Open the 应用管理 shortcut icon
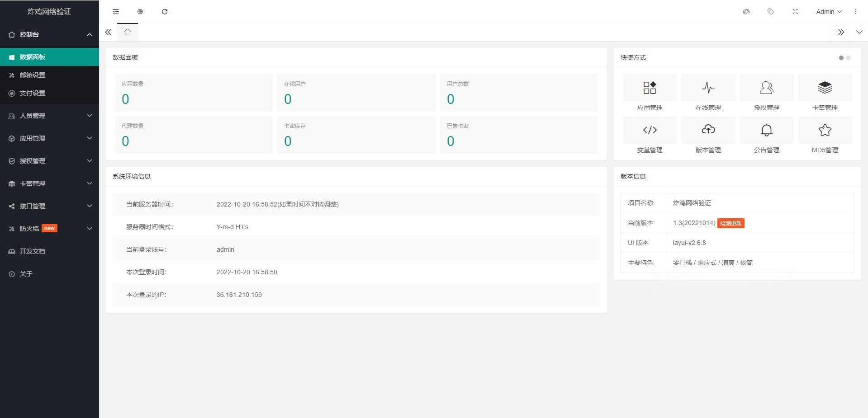The image size is (868, 418). (650, 87)
